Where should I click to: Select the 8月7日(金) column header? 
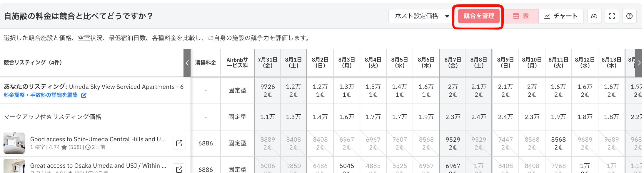tap(453, 63)
